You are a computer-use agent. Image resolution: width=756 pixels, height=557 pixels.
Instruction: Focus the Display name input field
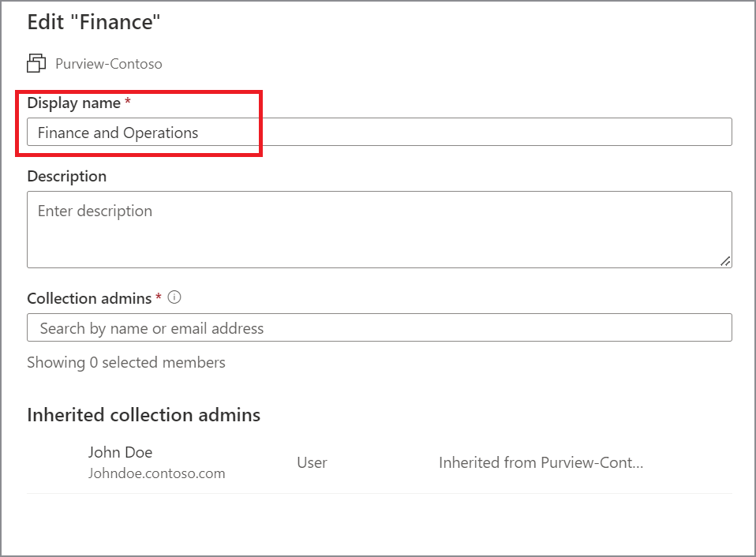point(379,132)
